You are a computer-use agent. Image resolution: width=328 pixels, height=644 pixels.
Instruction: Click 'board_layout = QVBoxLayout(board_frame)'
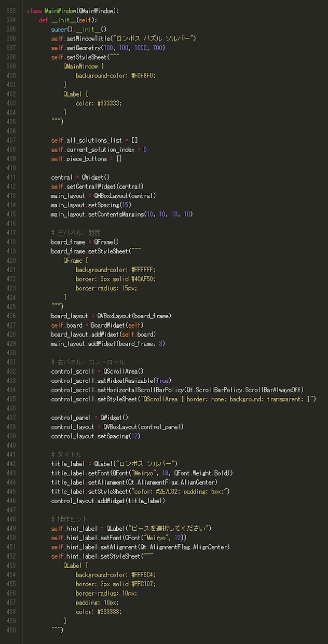point(111,316)
